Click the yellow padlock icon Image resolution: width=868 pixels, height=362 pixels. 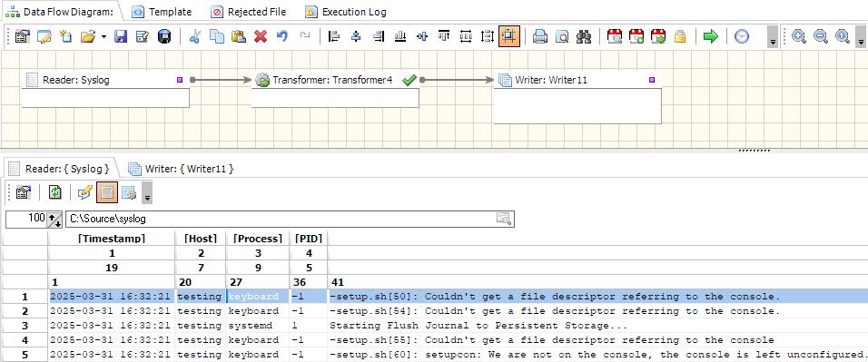[x=680, y=36]
